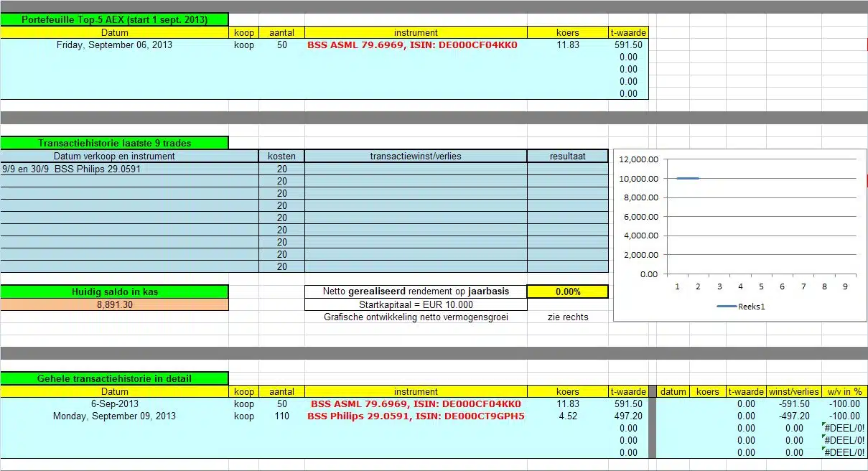
Task: Click the Startkapitaal = EUR 10.000 cell
Action: (415, 304)
